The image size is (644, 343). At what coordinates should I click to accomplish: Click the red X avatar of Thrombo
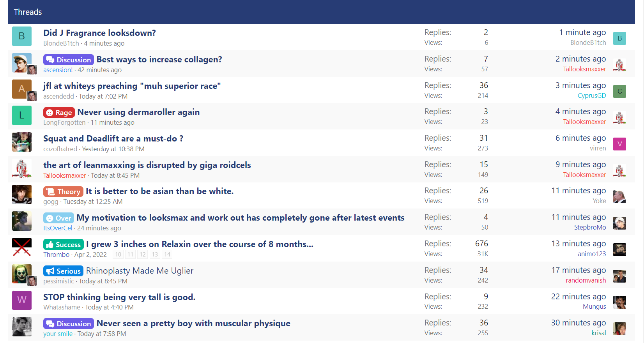[x=22, y=247]
